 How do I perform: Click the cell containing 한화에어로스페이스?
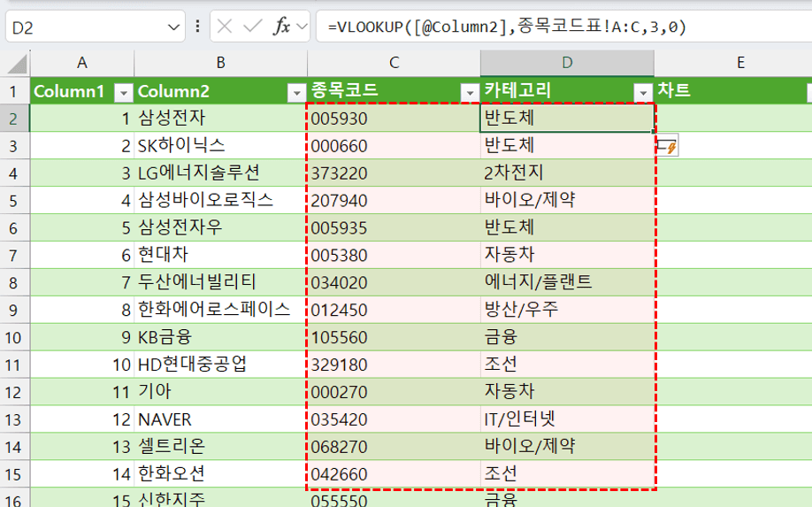point(220,310)
